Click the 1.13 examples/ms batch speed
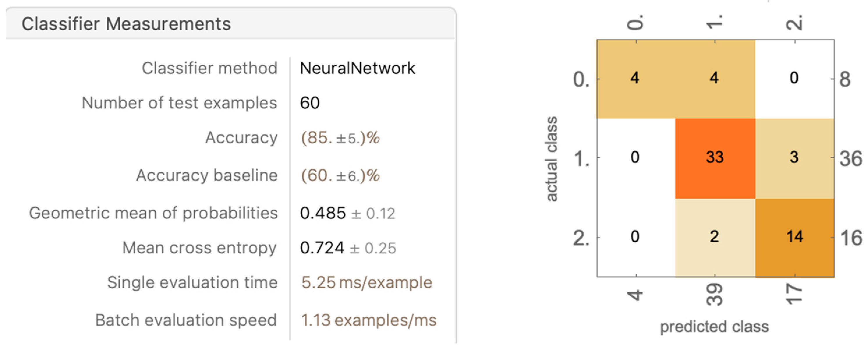868x359 pixels. click(369, 320)
